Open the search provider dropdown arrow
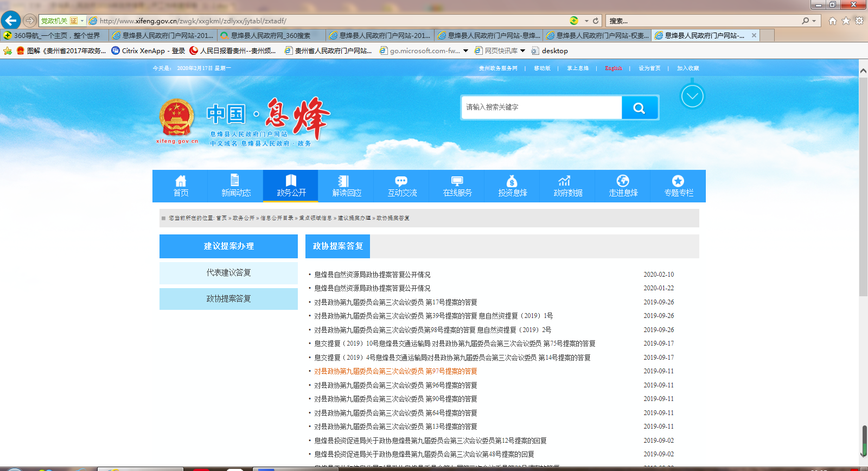This screenshot has height=471, width=868. [x=814, y=21]
